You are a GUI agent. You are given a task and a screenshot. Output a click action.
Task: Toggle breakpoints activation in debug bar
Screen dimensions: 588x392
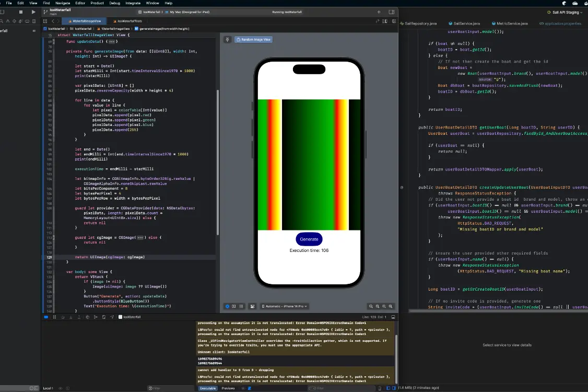point(46,317)
